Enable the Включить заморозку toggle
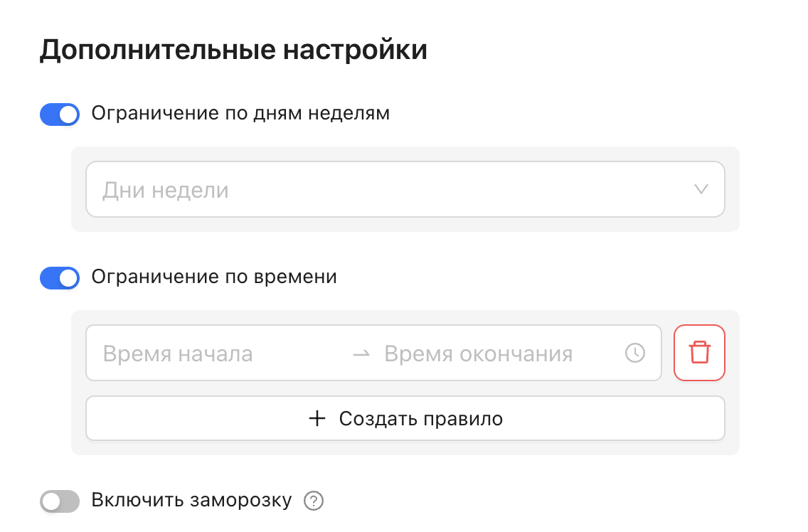 tap(59, 501)
